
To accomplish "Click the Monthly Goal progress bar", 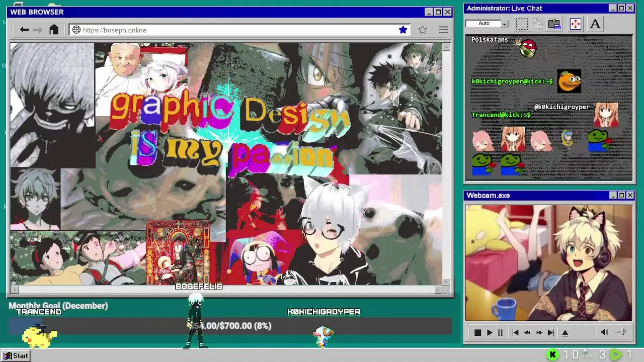I will tap(230, 326).
